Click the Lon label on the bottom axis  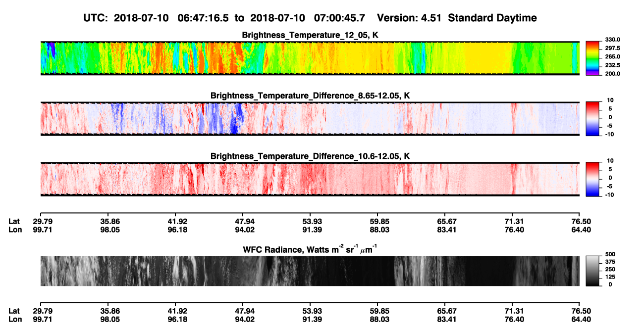pos(14,319)
